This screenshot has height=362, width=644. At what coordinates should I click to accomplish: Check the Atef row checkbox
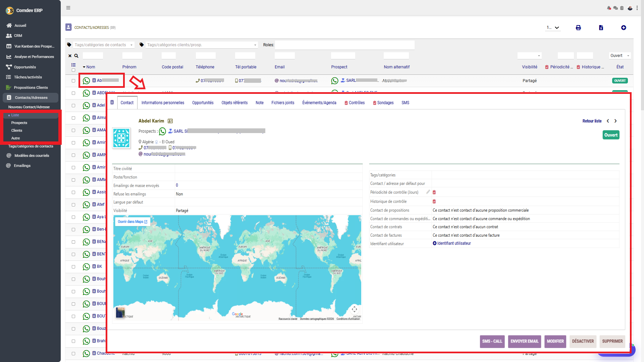[73, 205]
